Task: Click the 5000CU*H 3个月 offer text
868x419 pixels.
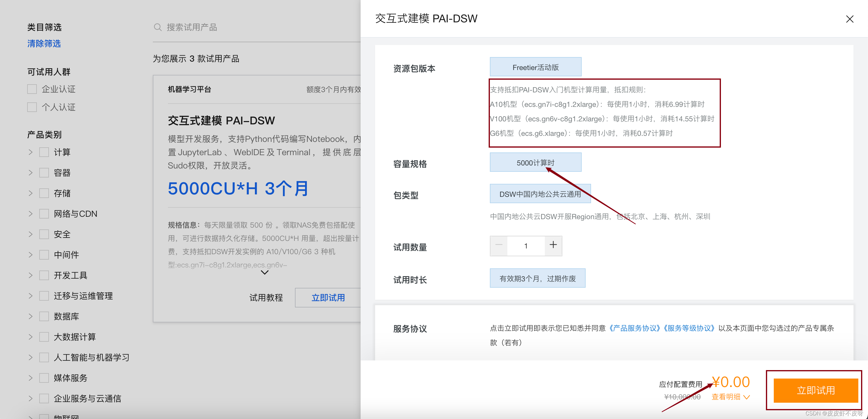Action: 238,188
